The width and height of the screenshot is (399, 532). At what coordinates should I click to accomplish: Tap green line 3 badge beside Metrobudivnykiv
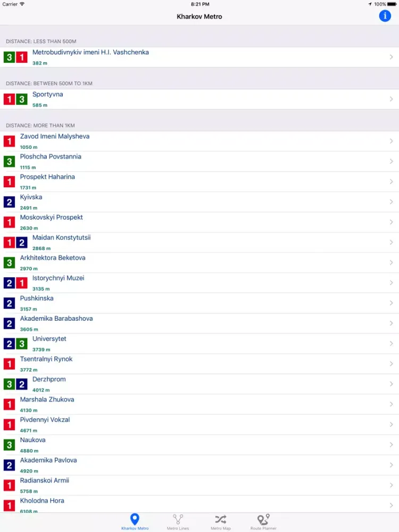pos(9,57)
